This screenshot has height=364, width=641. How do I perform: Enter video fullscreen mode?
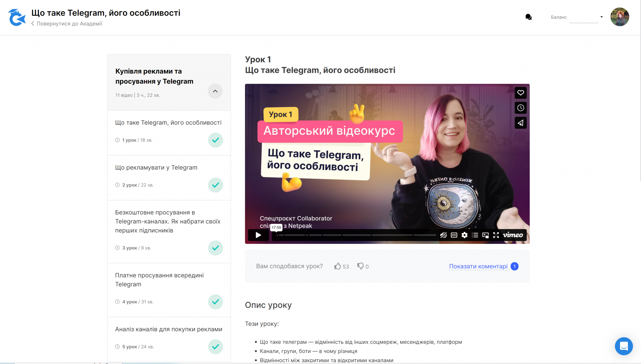(x=496, y=235)
